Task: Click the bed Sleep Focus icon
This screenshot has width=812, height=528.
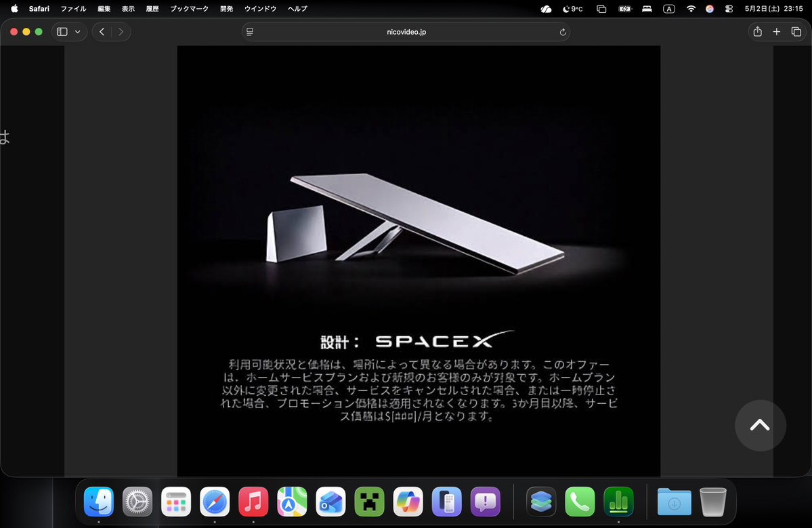Action: coord(647,9)
